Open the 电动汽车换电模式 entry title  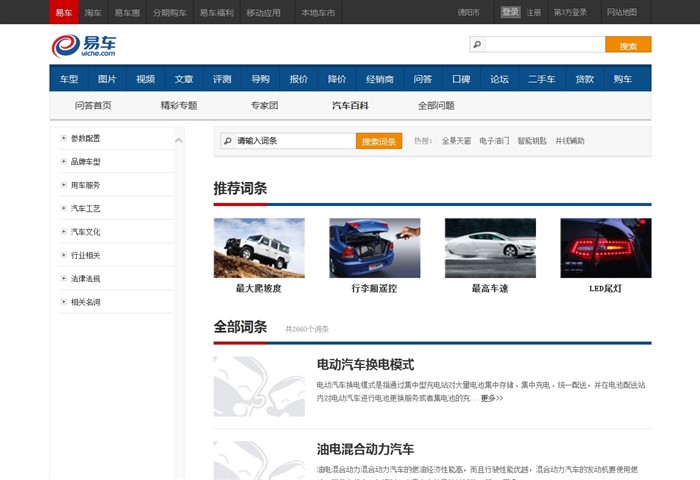tap(365, 364)
